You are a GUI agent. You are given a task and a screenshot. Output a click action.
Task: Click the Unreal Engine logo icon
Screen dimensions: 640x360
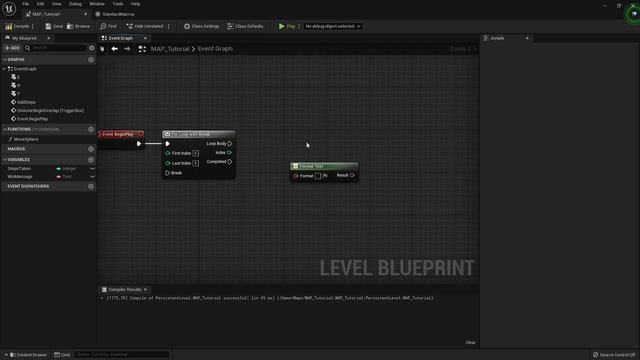pyautogui.click(x=9, y=8)
